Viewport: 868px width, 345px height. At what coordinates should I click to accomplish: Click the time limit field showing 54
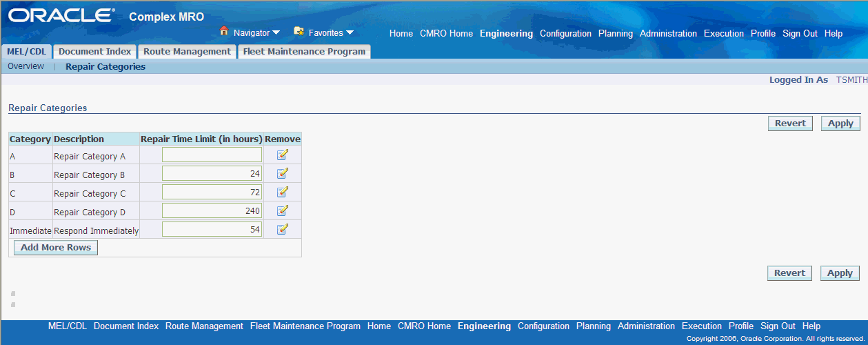tap(212, 229)
